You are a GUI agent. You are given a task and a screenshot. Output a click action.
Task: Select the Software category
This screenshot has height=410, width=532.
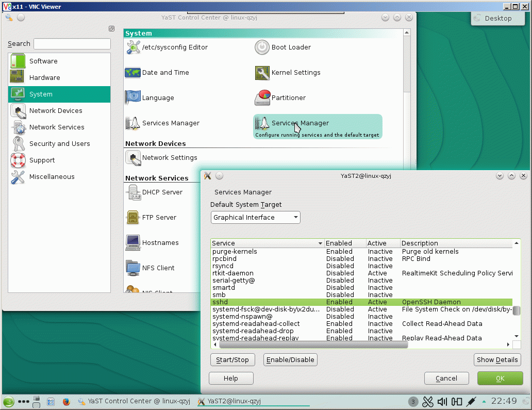[59, 61]
